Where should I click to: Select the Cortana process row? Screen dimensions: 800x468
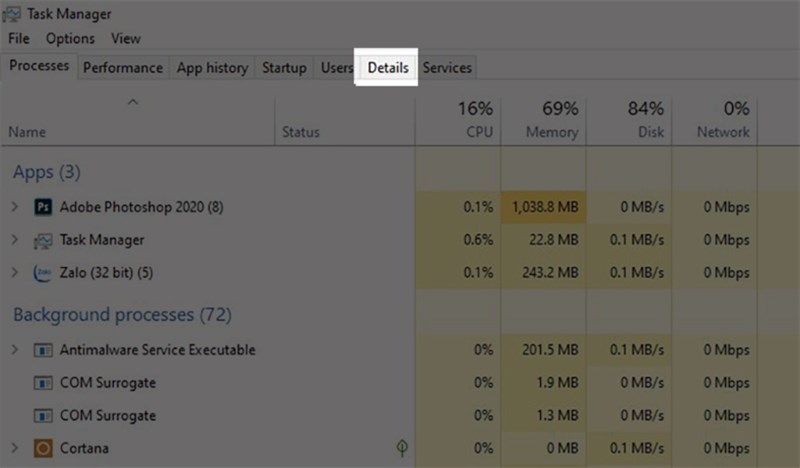pos(400,448)
